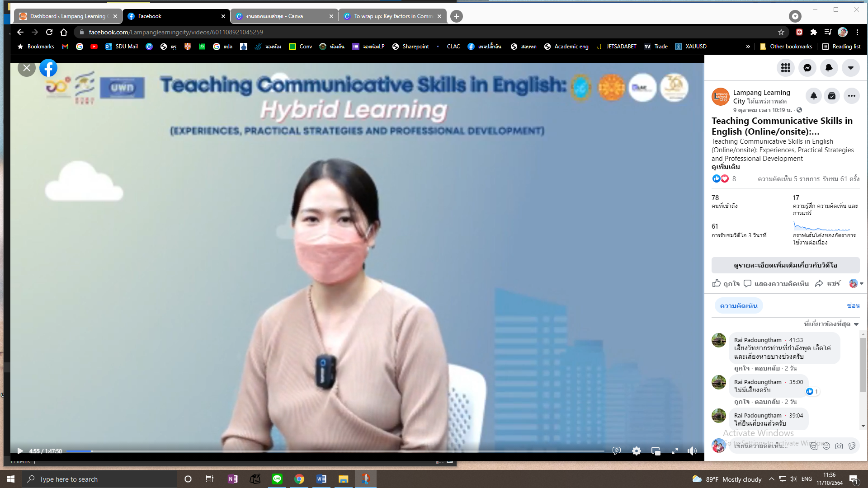Open the Facebook menu grid icon
Viewport: 868px width, 488px height.
pyautogui.click(x=786, y=68)
